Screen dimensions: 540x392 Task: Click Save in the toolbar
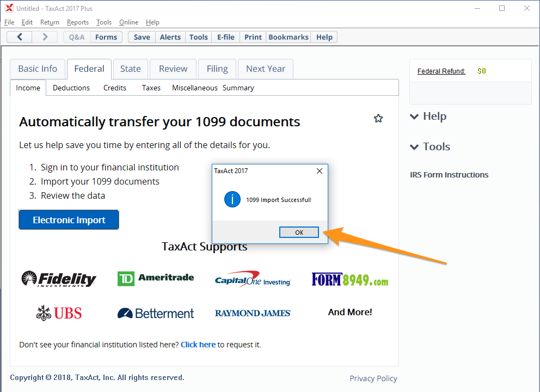142,37
